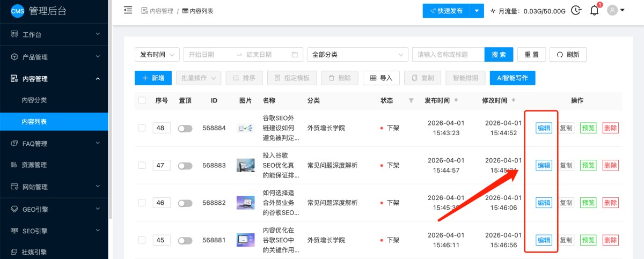Click calendar icon in date range

[295, 55]
